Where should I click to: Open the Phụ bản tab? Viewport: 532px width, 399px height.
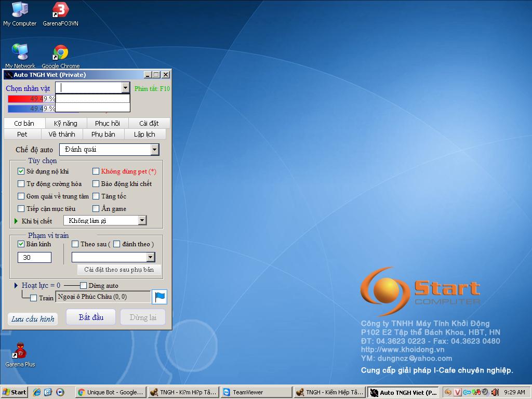coord(103,134)
